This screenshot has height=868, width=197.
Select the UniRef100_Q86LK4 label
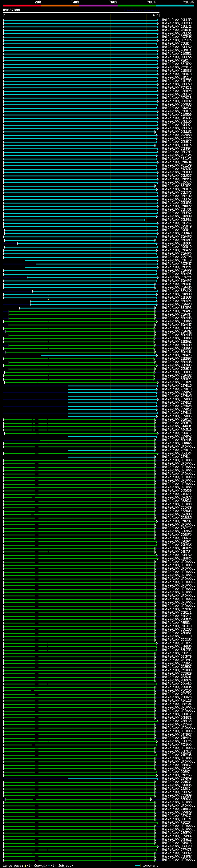176,453
